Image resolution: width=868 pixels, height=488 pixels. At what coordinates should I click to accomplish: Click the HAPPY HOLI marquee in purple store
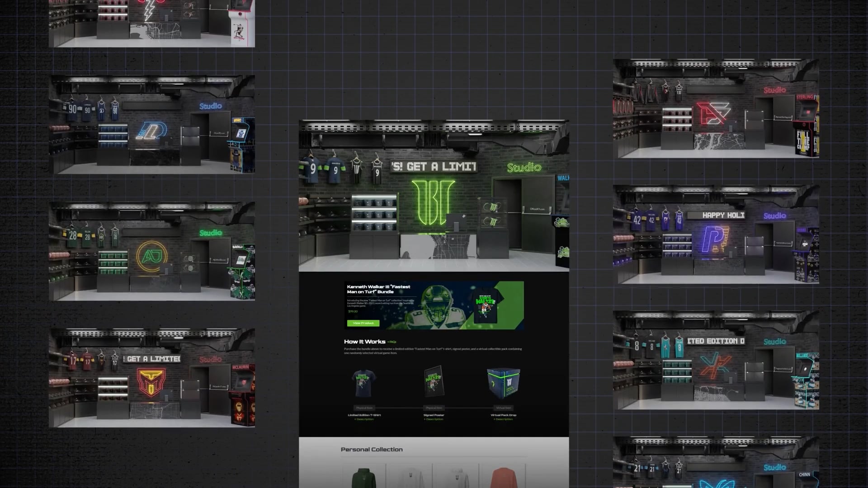(723, 215)
